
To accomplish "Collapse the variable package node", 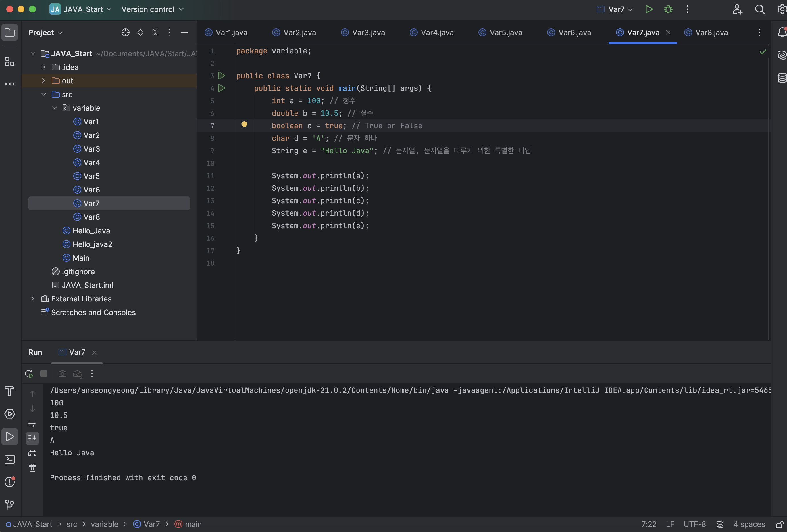I will 55,108.
